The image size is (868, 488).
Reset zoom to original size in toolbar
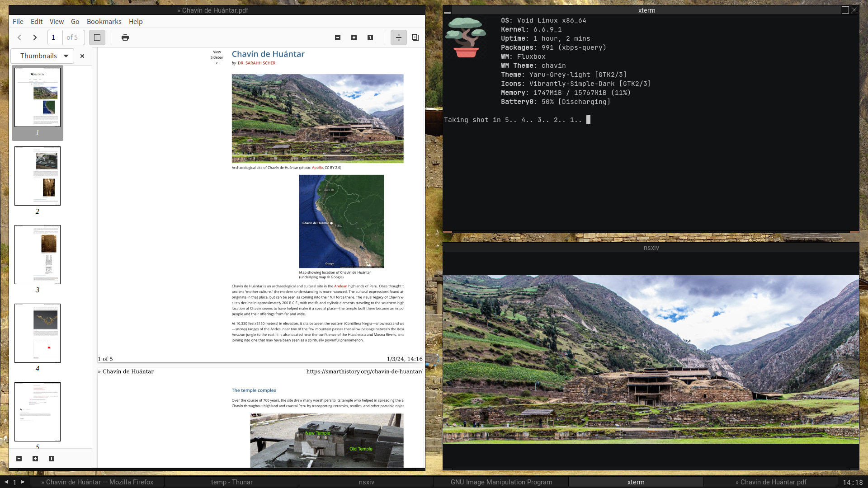(x=370, y=38)
